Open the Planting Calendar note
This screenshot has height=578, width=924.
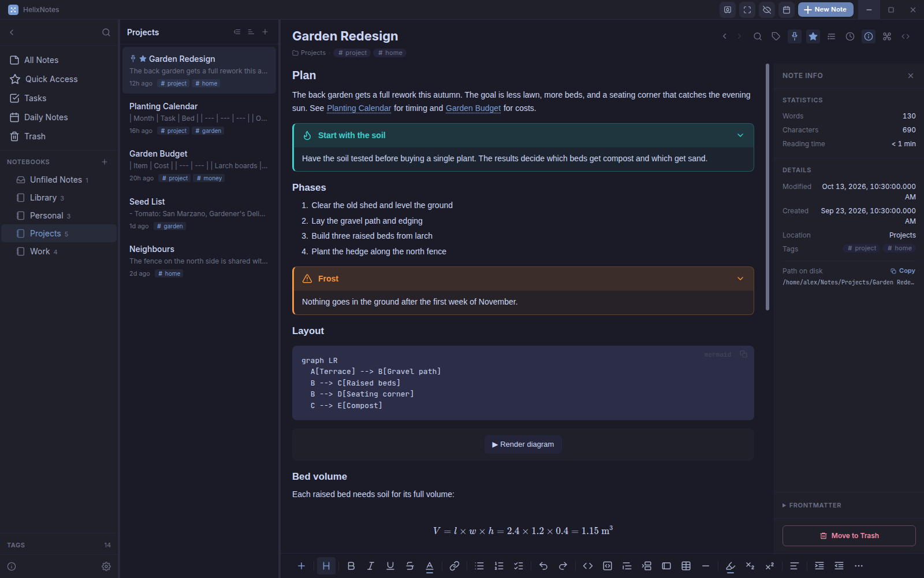(199, 118)
